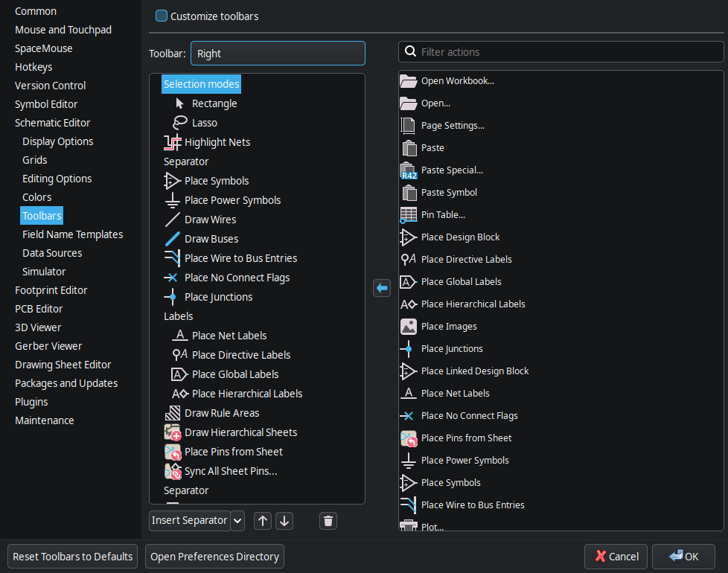Click Open Preferences Directory button
The width and height of the screenshot is (728, 573).
(x=214, y=557)
